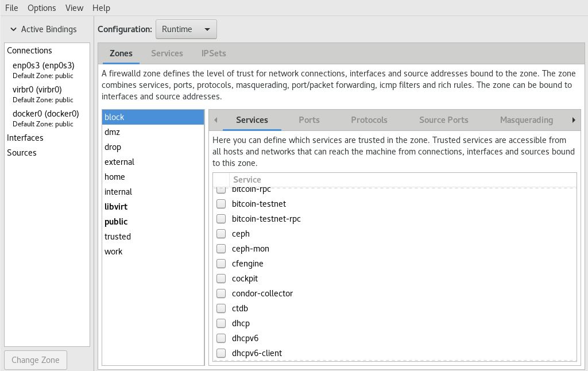Open the Masquerading tab
The height and width of the screenshot is (371, 588).
pos(526,120)
